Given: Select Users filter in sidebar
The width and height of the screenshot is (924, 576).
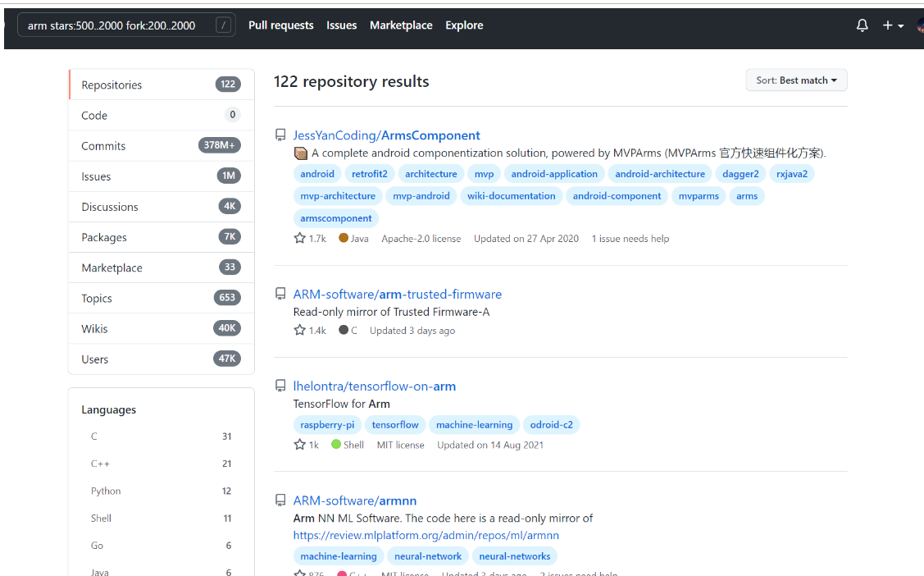Looking at the screenshot, I should (162, 359).
